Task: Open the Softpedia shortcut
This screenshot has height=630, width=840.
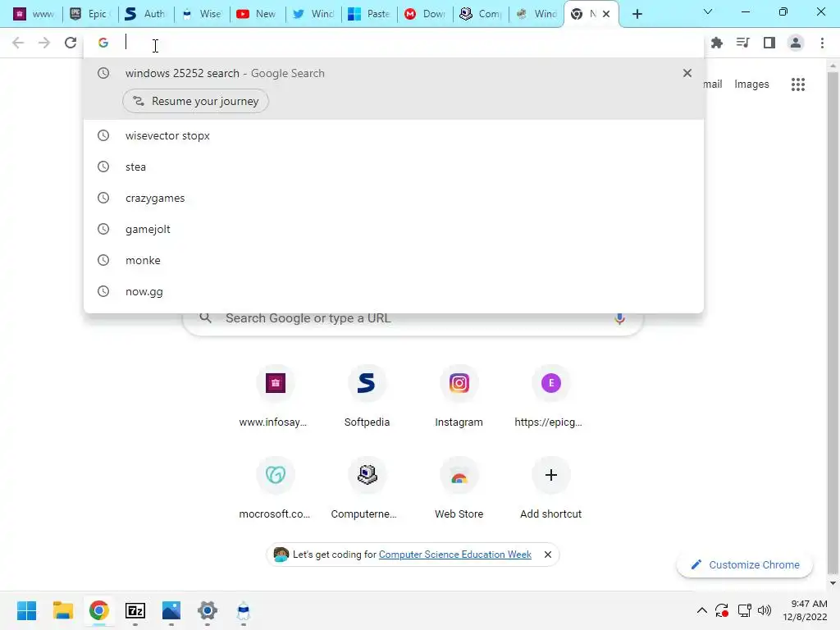Action: [x=367, y=396]
